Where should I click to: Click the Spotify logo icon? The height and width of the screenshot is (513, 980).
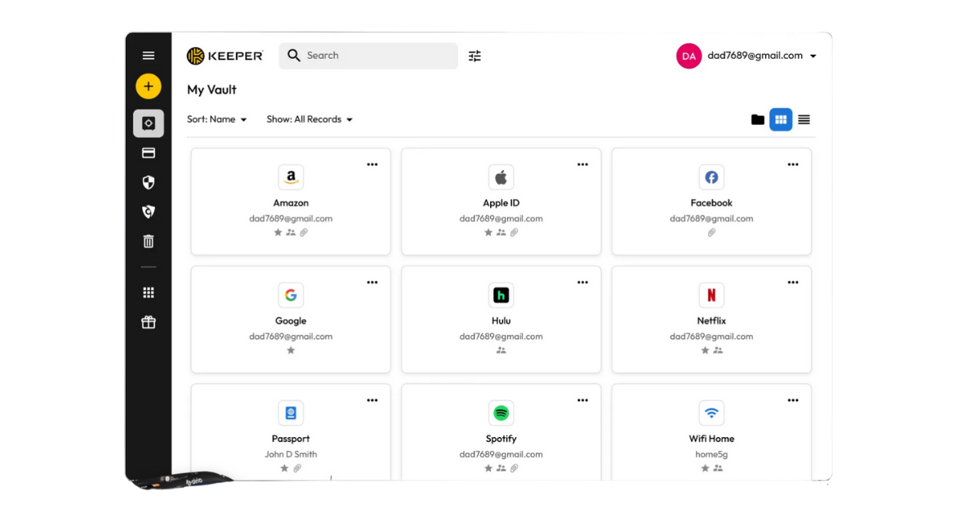[501, 413]
